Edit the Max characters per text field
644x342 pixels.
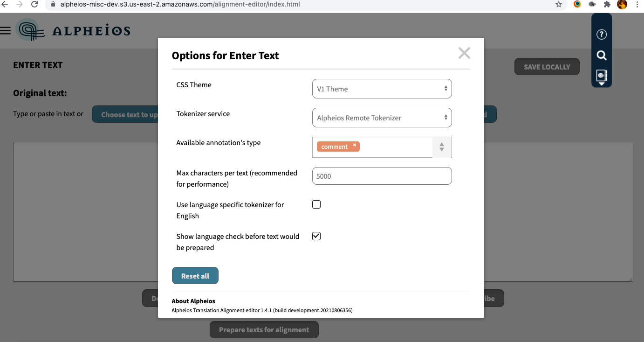tap(382, 176)
